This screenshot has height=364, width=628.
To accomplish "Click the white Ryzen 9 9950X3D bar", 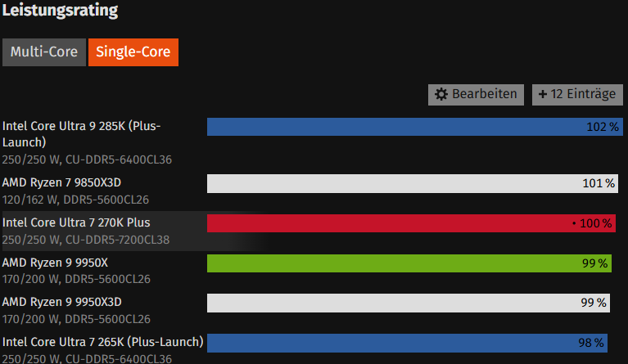I will point(409,303).
